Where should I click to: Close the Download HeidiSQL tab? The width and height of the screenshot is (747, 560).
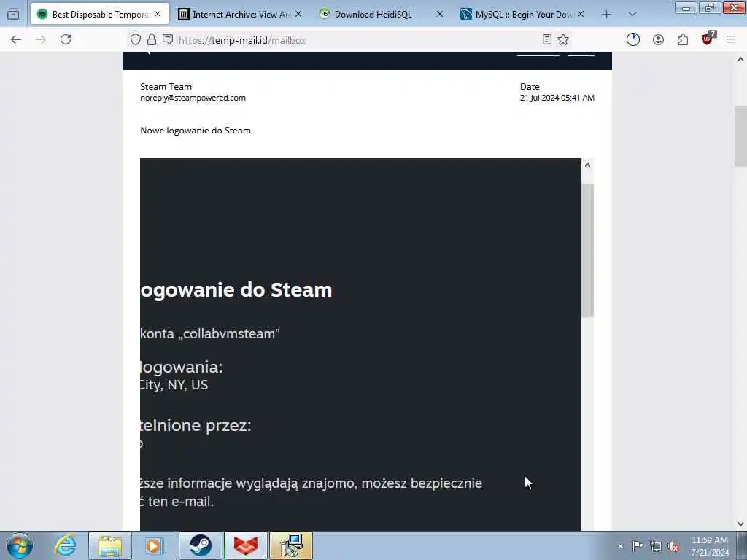coord(440,15)
